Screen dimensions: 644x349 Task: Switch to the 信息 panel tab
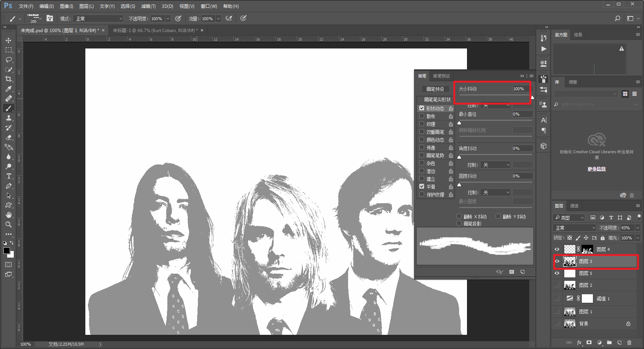(x=578, y=35)
